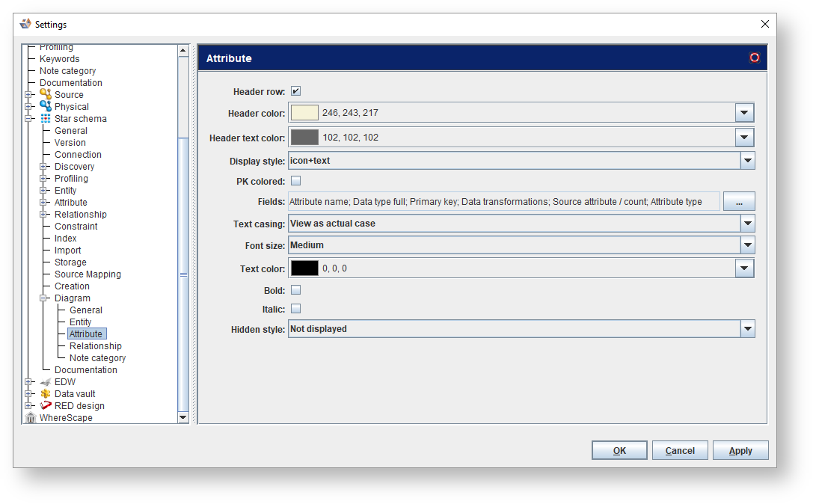
Task: Select Version under Star schema
Action: pos(70,143)
